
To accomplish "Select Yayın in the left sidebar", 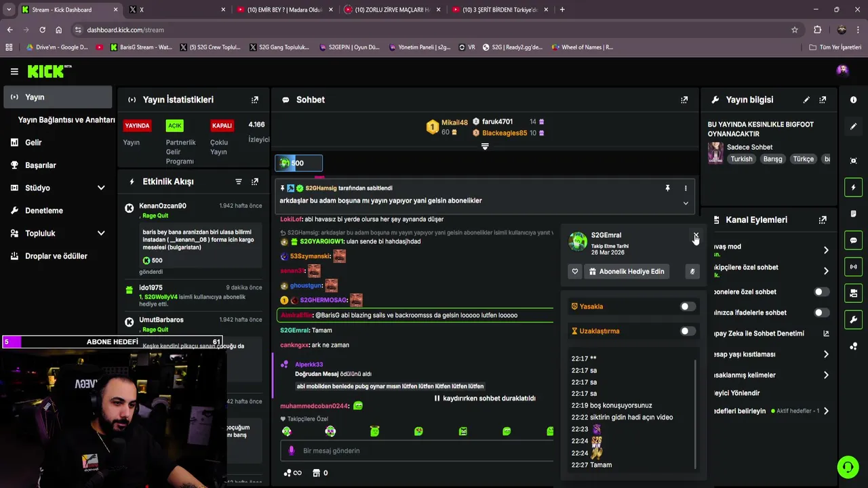I will pos(58,97).
